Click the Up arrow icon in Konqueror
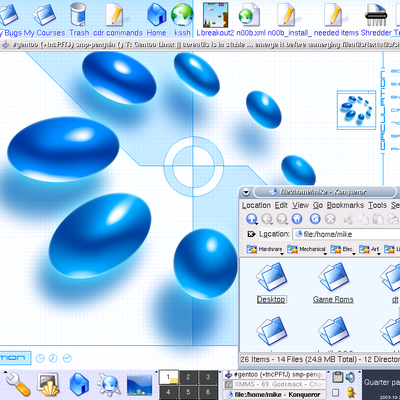 251,219
